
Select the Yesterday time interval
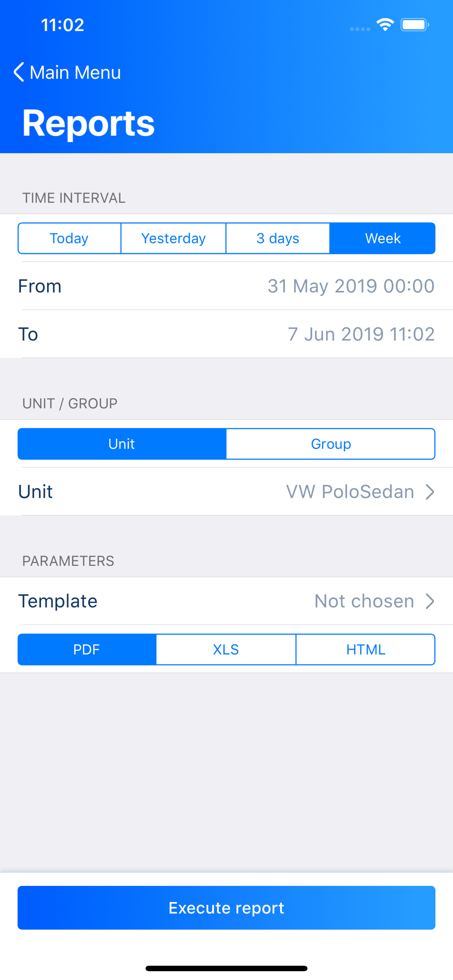point(174,239)
